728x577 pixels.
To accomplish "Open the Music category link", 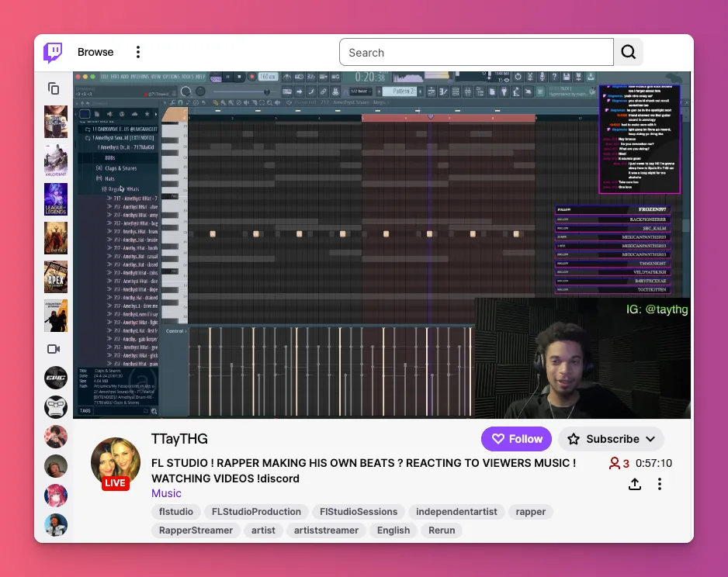I will coord(166,493).
